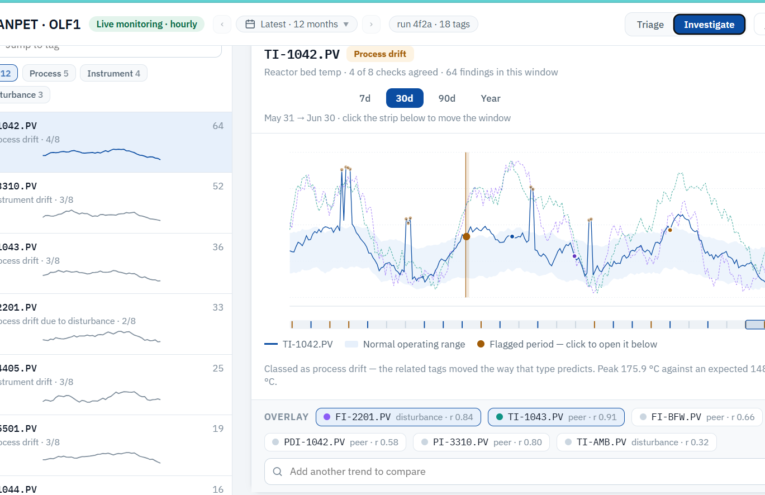Open run 4f2a 18 tags chip
The width and height of the screenshot is (765, 495).
coord(433,24)
